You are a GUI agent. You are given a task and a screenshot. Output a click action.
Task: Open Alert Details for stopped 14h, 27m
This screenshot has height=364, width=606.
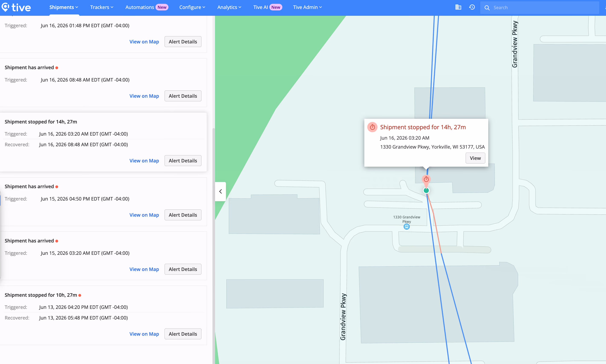coord(183,161)
